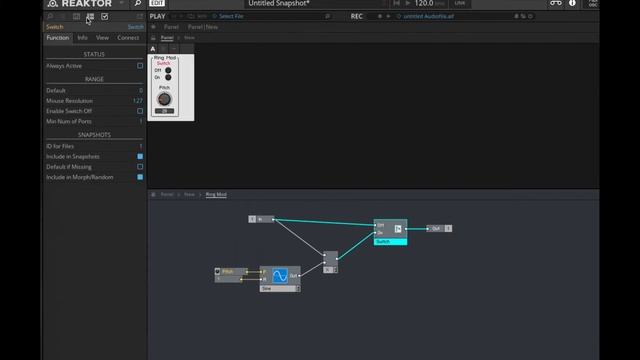Select the In port module

tap(261, 219)
